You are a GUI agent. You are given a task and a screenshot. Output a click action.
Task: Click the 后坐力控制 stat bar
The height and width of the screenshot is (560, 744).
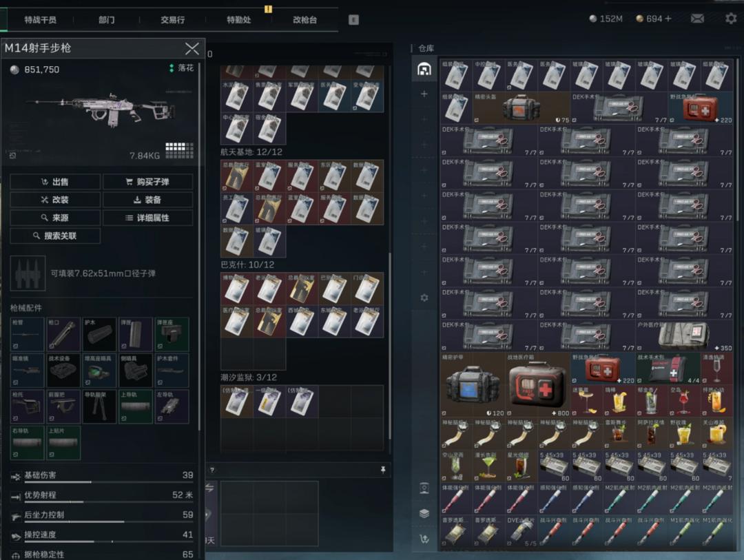[102, 521]
